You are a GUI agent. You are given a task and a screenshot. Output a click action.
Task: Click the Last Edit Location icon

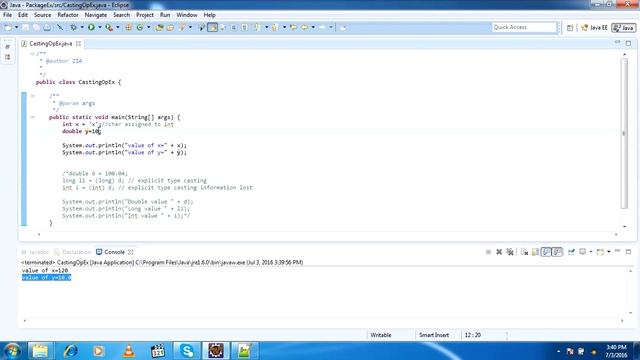tap(293, 27)
